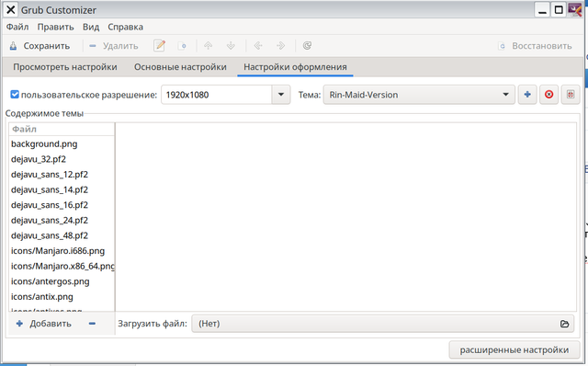
Task: Click the Удалить toolbar button
Action: (114, 46)
